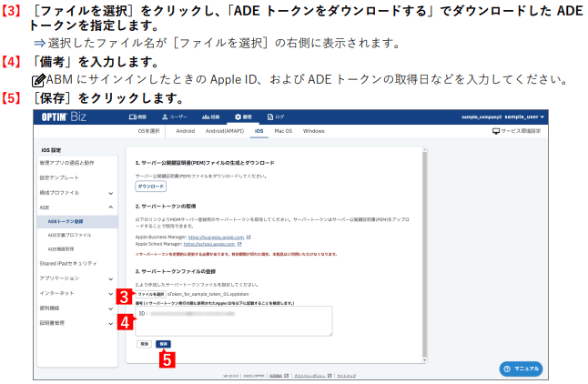Open Shared iPadセキュリティ in sidebar
The height and width of the screenshot is (384, 588).
(x=68, y=264)
